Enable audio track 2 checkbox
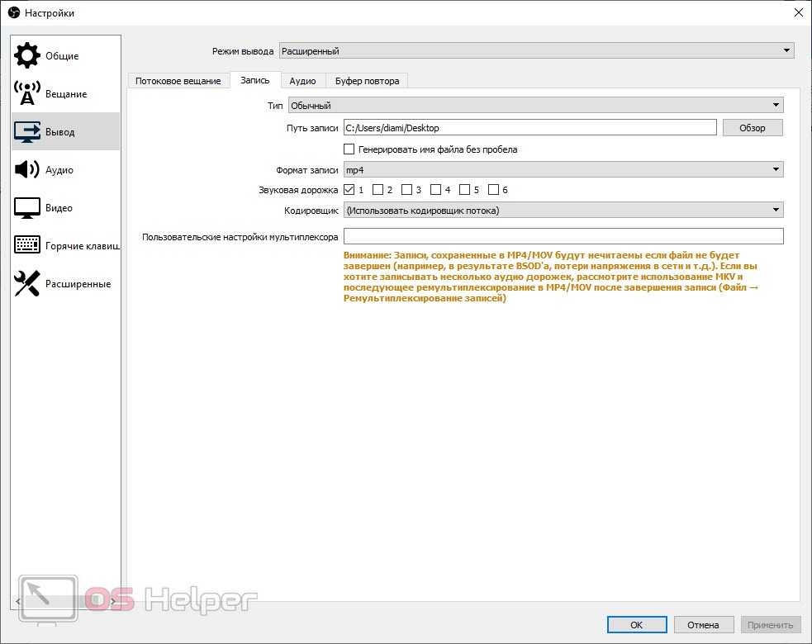 (378, 190)
